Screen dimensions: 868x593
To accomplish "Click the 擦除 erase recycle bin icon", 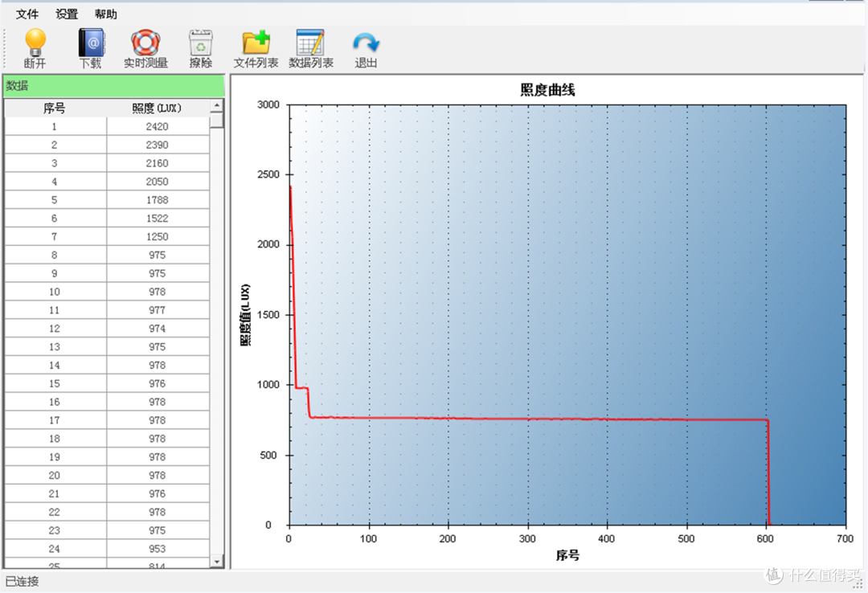I will [x=200, y=48].
